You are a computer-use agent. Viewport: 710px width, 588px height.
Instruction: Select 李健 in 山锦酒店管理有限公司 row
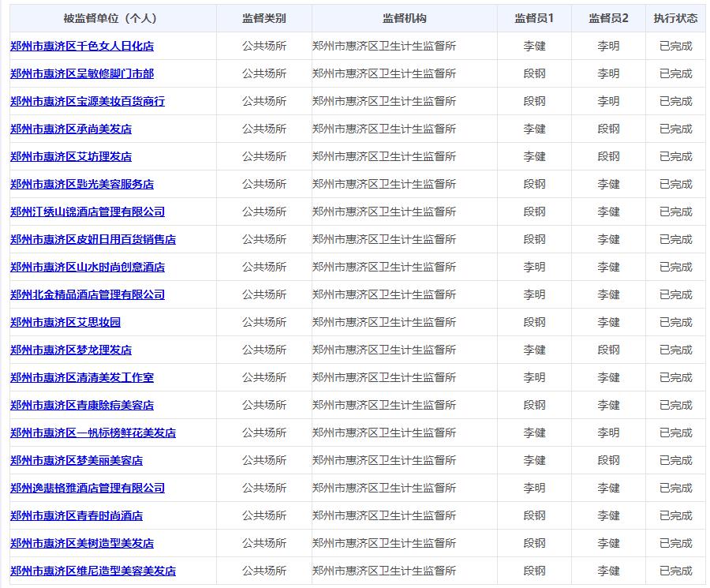(608, 212)
